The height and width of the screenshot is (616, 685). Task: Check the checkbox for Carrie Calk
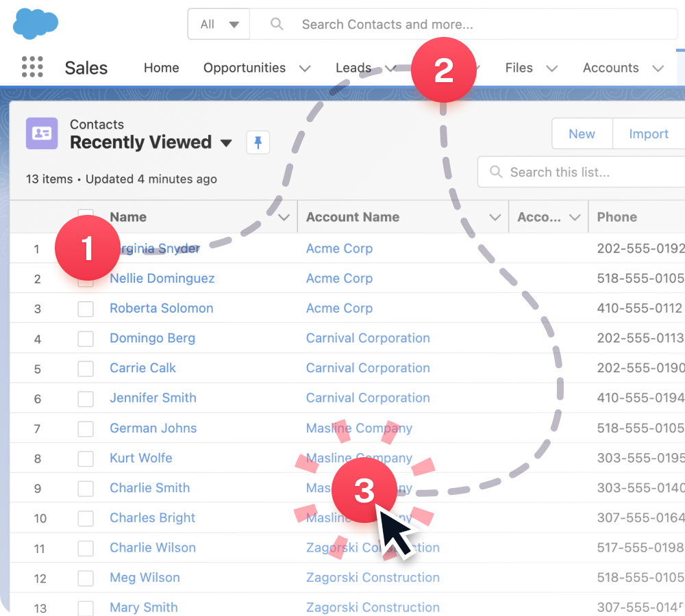(86, 368)
